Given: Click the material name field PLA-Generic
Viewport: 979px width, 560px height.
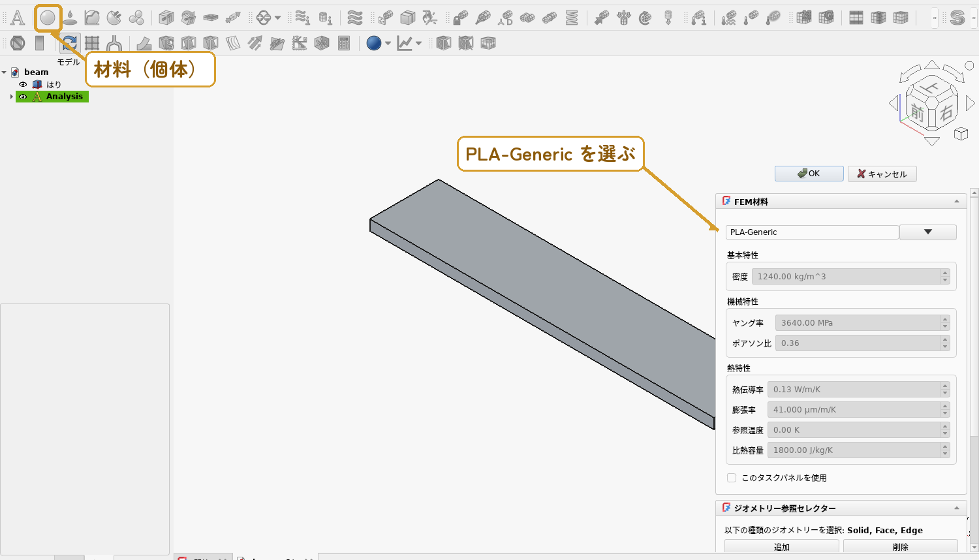Looking at the screenshot, I should pyautogui.click(x=813, y=232).
